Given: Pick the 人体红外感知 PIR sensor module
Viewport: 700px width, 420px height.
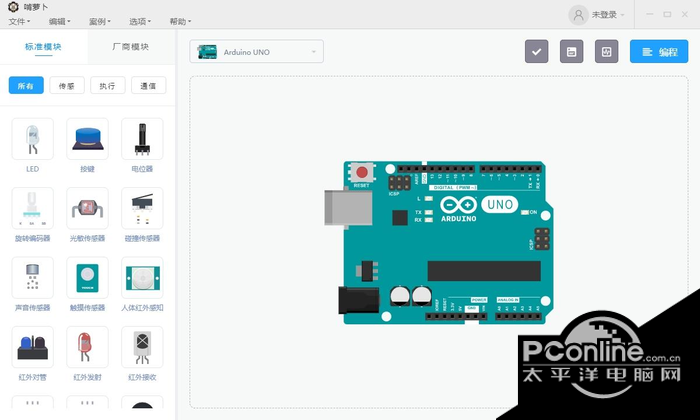Looking at the screenshot, I should 142,278.
